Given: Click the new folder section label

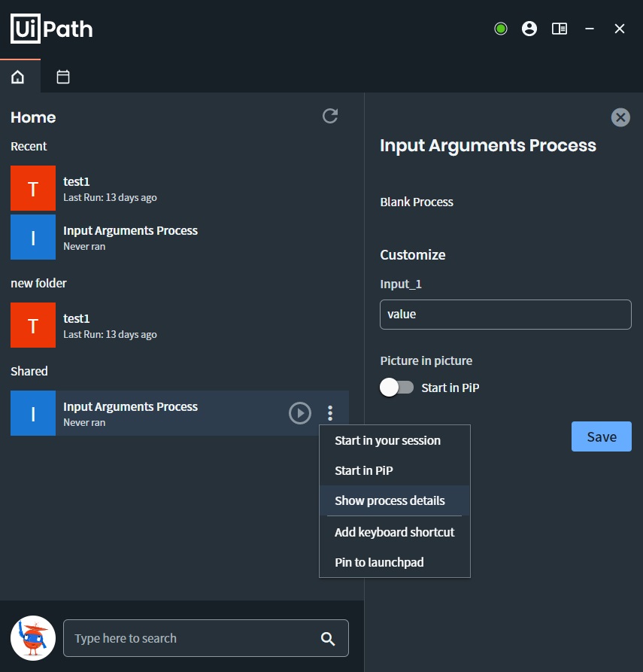Looking at the screenshot, I should tap(38, 283).
